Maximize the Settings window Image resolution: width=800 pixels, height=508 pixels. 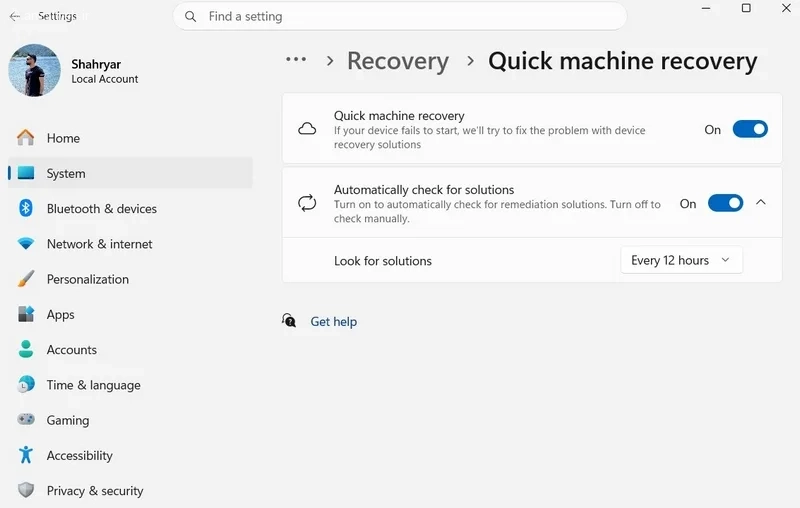point(746,8)
